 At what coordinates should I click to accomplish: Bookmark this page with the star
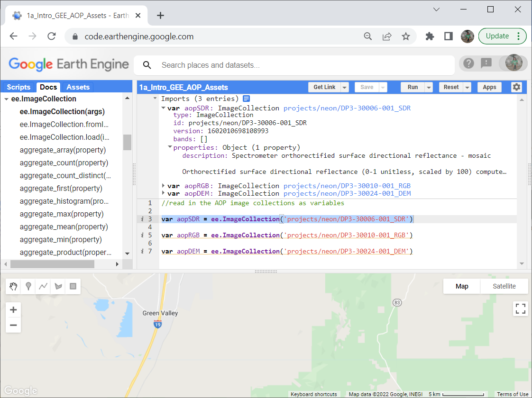point(406,36)
